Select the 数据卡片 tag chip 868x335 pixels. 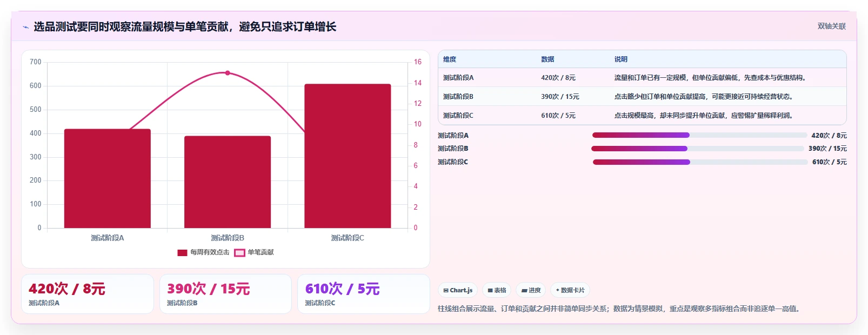(570, 290)
